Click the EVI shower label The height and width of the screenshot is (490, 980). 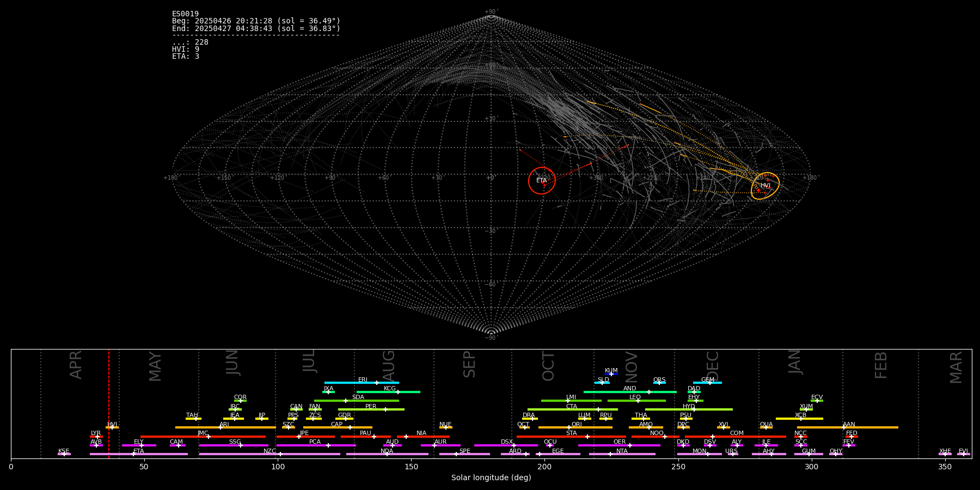click(x=963, y=451)
